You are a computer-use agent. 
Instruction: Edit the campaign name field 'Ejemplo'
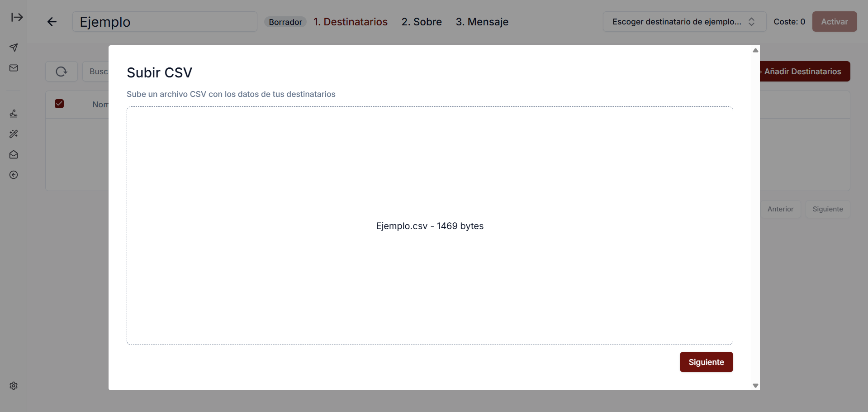coord(165,21)
